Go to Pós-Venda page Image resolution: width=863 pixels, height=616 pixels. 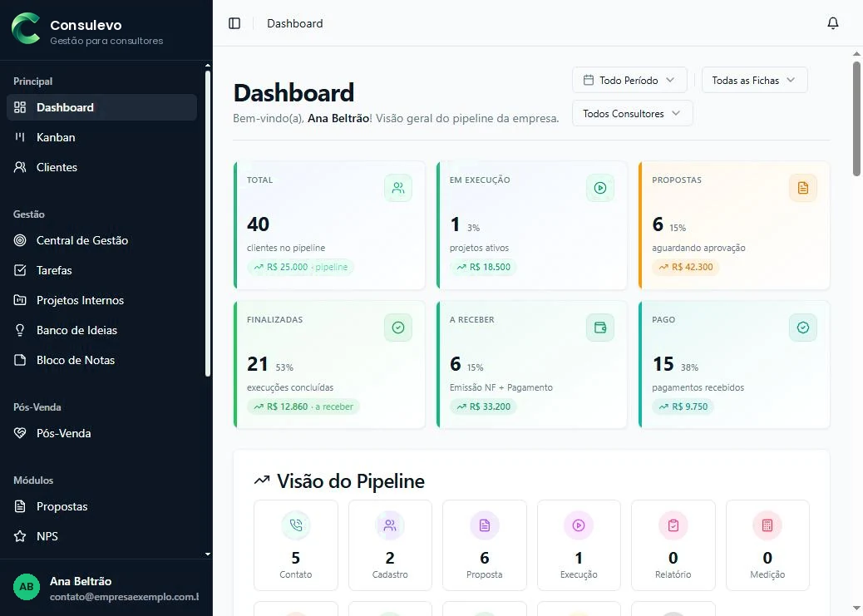pyautogui.click(x=101, y=432)
